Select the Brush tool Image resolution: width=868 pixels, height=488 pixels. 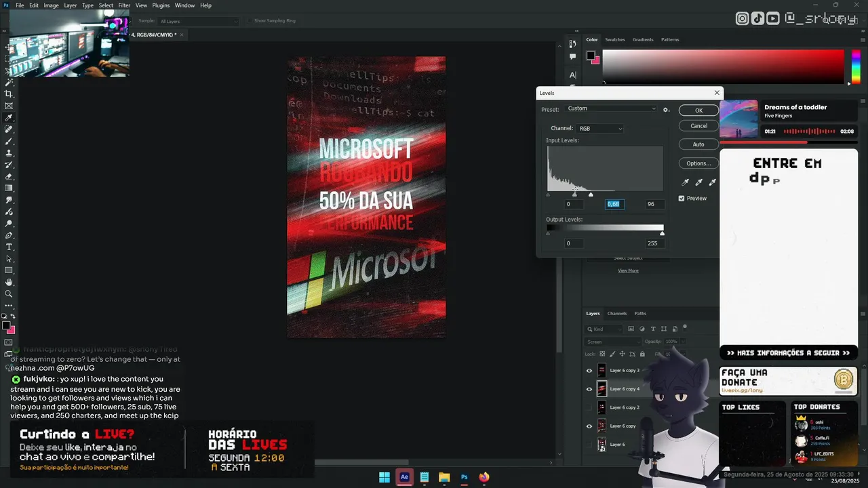[x=9, y=141]
